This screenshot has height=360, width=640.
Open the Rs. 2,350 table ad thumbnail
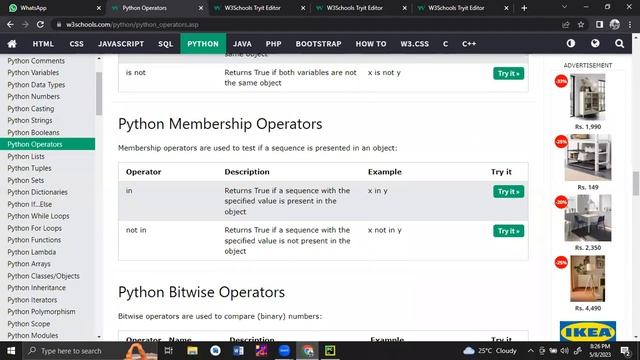click(588, 218)
